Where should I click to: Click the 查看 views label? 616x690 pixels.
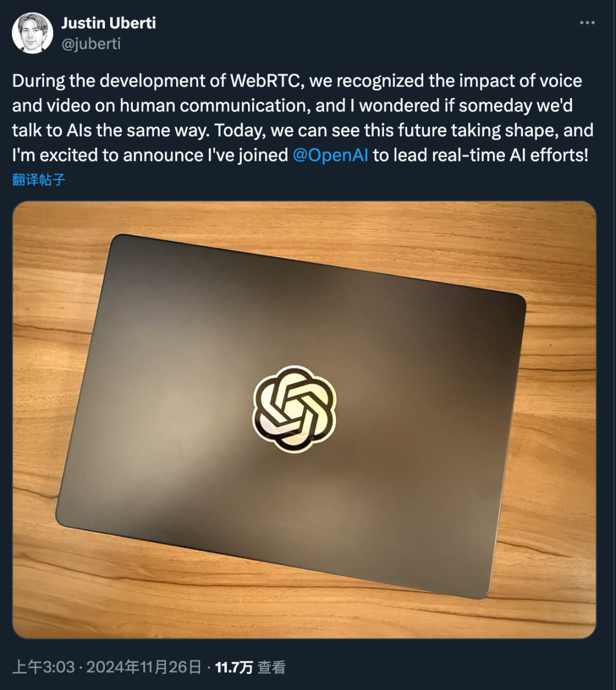click(x=271, y=667)
